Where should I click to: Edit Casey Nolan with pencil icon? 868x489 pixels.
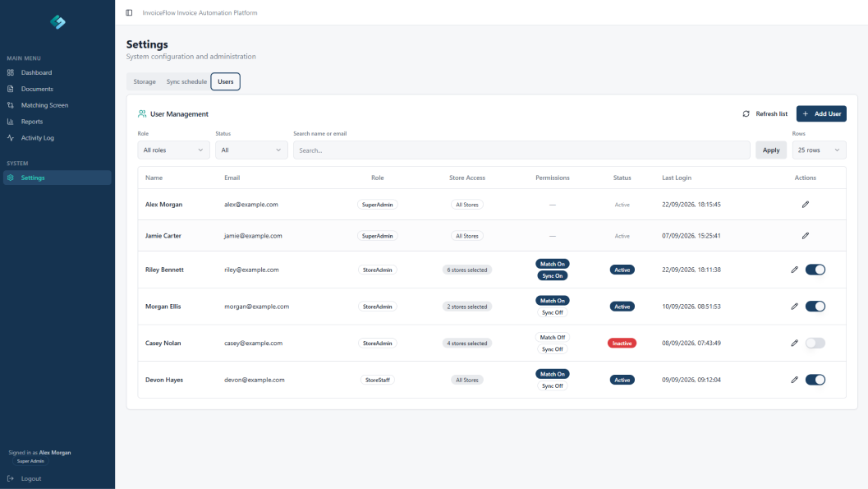794,344
